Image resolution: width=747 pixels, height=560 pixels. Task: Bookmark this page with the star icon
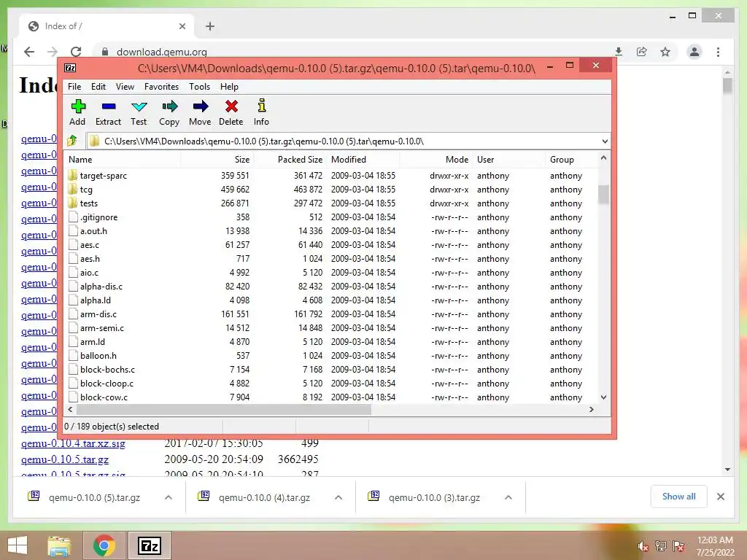665,52
